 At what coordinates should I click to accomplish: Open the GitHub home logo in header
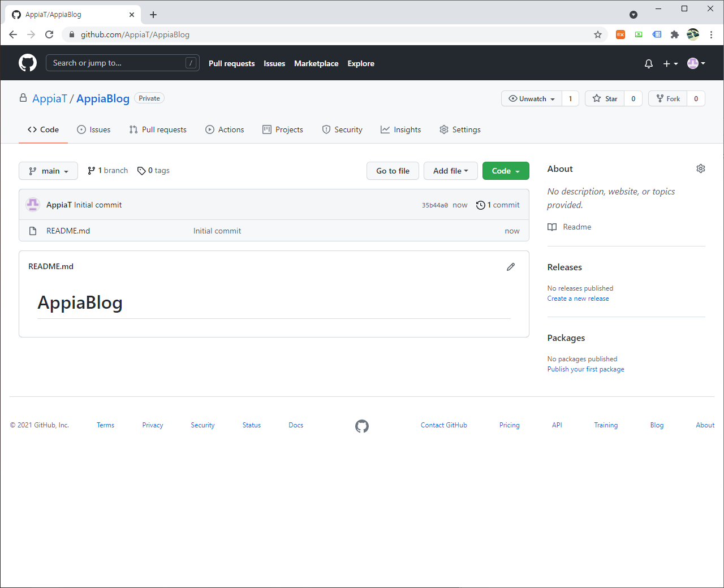28,63
